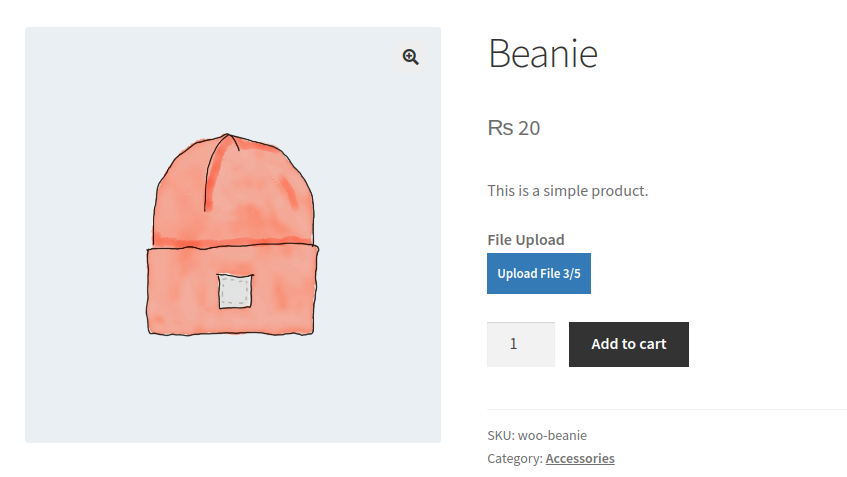Click the Rs 20 price text
Viewport: 847px width, 477px height.
tap(514, 128)
